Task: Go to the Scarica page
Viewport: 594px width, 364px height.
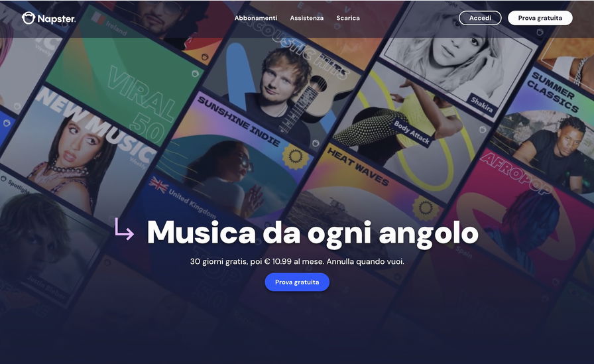Action: click(348, 18)
